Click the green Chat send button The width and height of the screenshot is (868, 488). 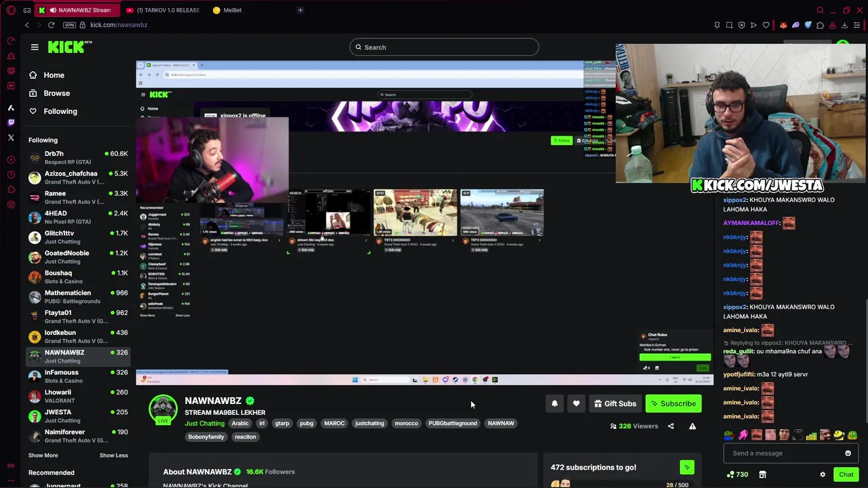pyautogui.click(x=846, y=474)
